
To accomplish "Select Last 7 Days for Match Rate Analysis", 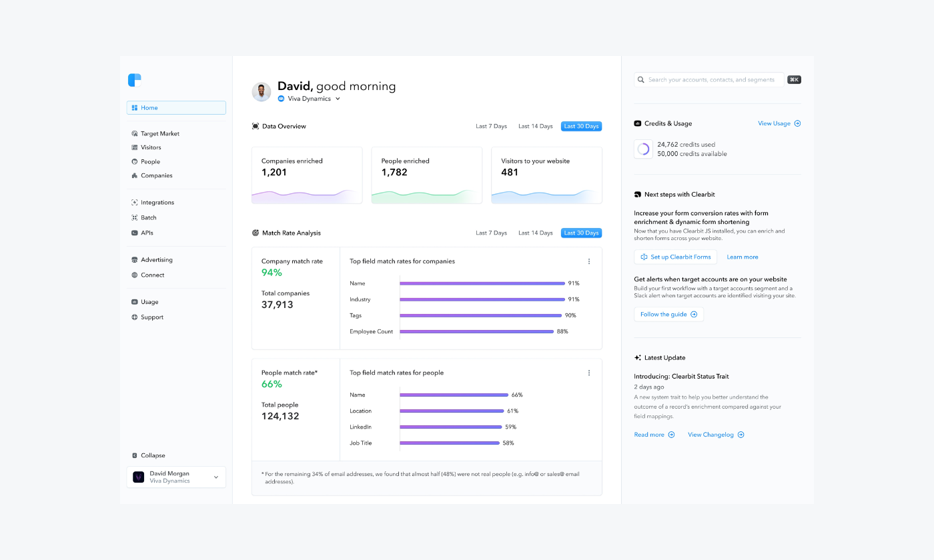I will tap(491, 233).
